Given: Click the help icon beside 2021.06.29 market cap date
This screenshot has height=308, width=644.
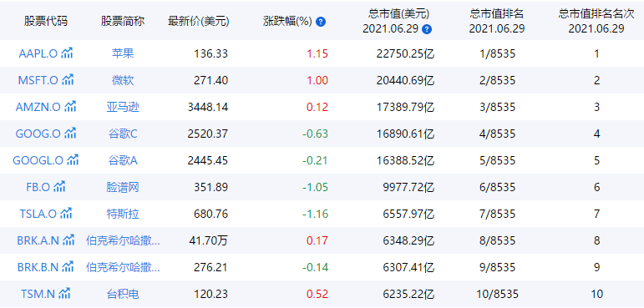Looking at the screenshot, I should pyautogui.click(x=428, y=29).
